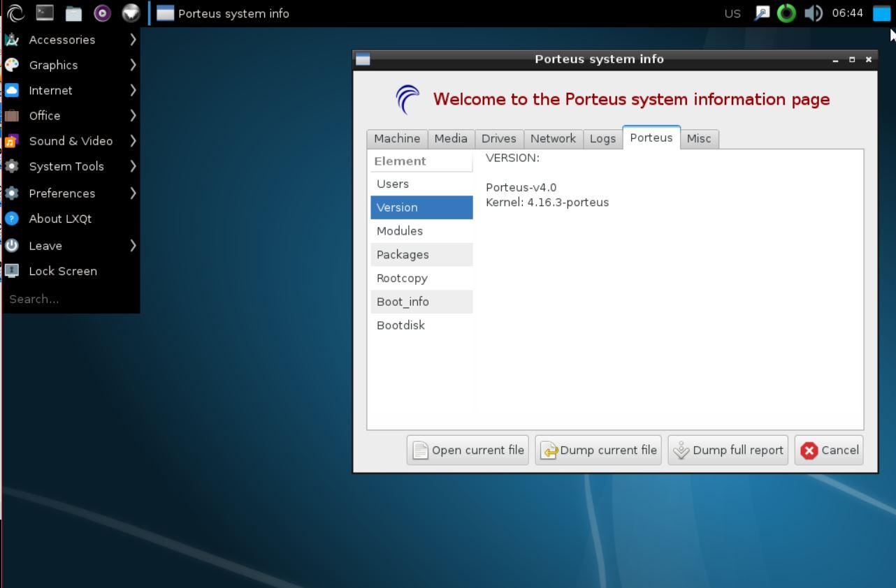Click the Open current file button
Image resolution: width=896 pixels, height=588 pixels.
(468, 450)
